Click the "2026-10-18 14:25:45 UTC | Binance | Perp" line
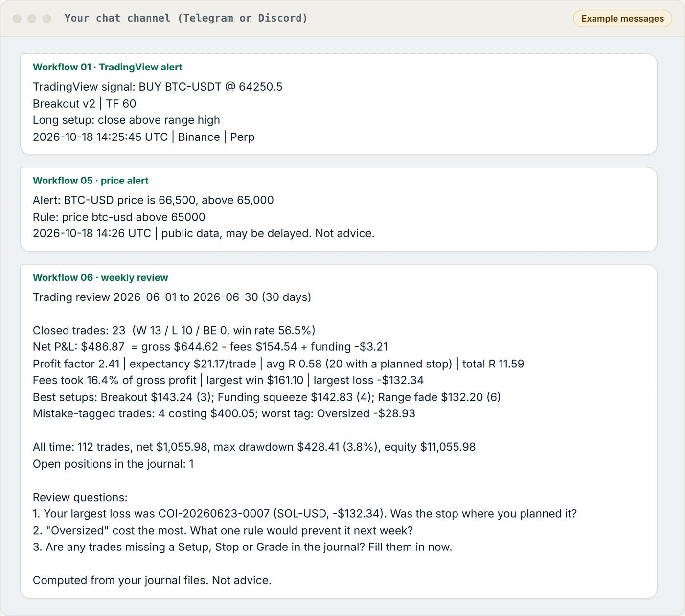The image size is (685, 616). tap(143, 137)
